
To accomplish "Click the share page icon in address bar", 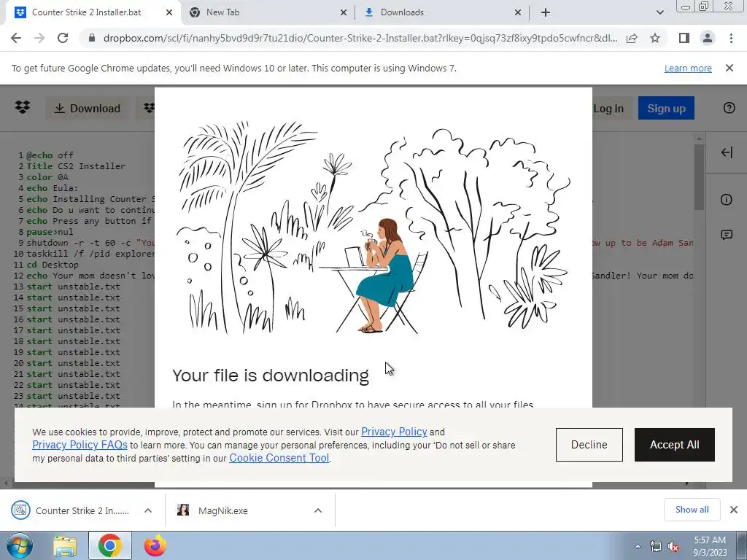I will 632,38.
